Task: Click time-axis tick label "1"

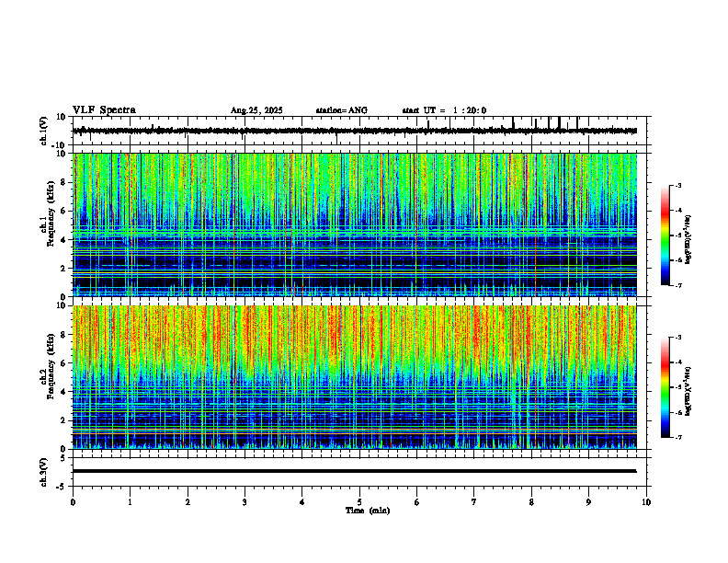Action: point(130,502)
